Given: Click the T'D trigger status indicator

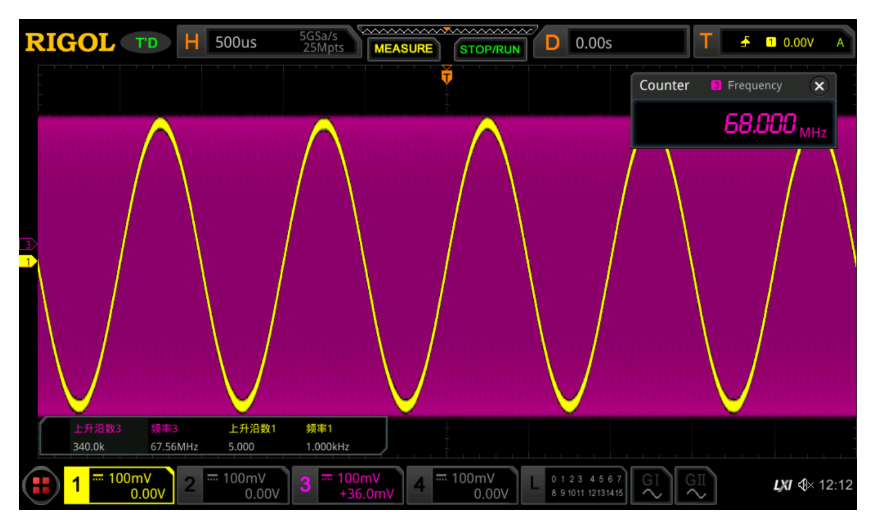Looking at the screenshot, I should (146, 43).
